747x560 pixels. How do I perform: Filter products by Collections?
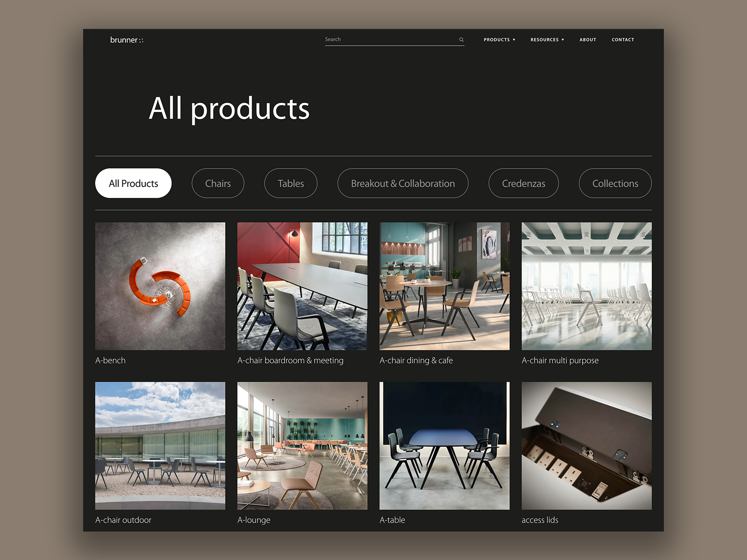pyautogui.click(x=615, y=183)
